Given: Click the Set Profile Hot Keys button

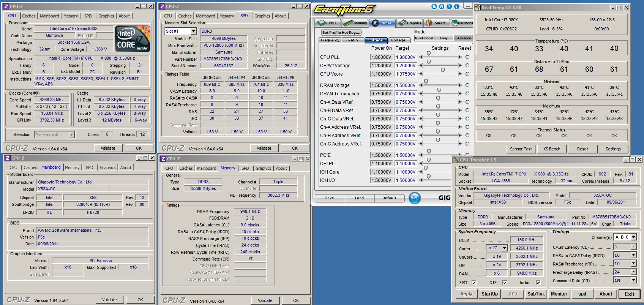Looking at the screenshot, I should [341, 32].
